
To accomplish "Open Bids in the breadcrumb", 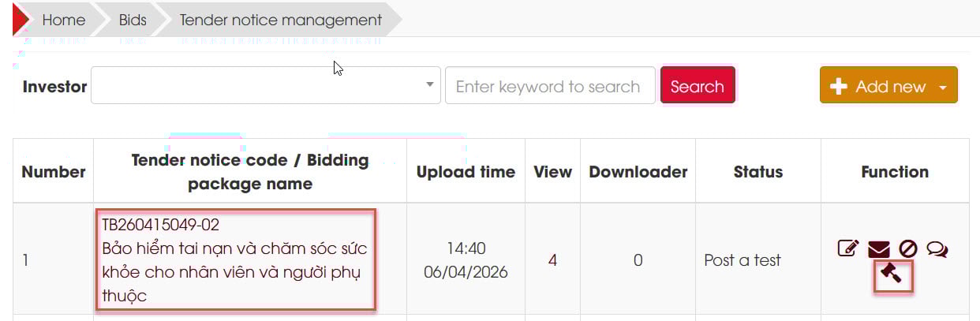I will tap(133, 20).
